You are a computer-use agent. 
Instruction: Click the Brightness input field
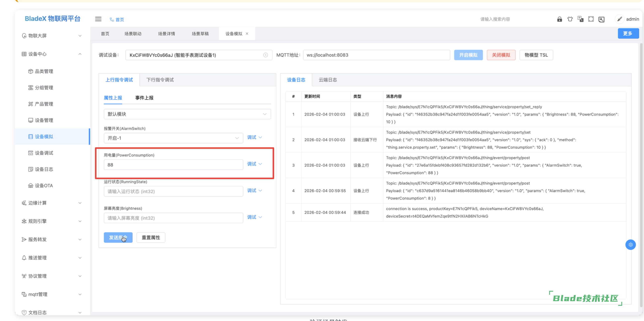pos(173,218)
